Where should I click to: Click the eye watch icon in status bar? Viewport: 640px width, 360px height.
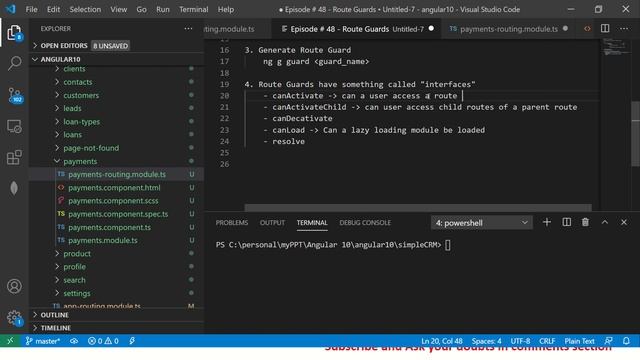(x=74, y=341)
